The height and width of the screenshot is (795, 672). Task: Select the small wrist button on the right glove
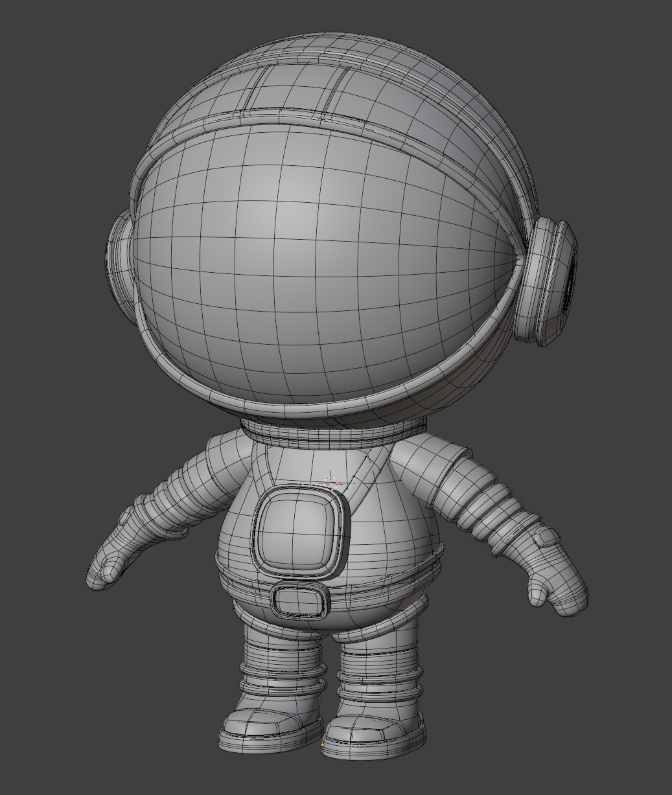pyautogui.click(x=544, y=535)
